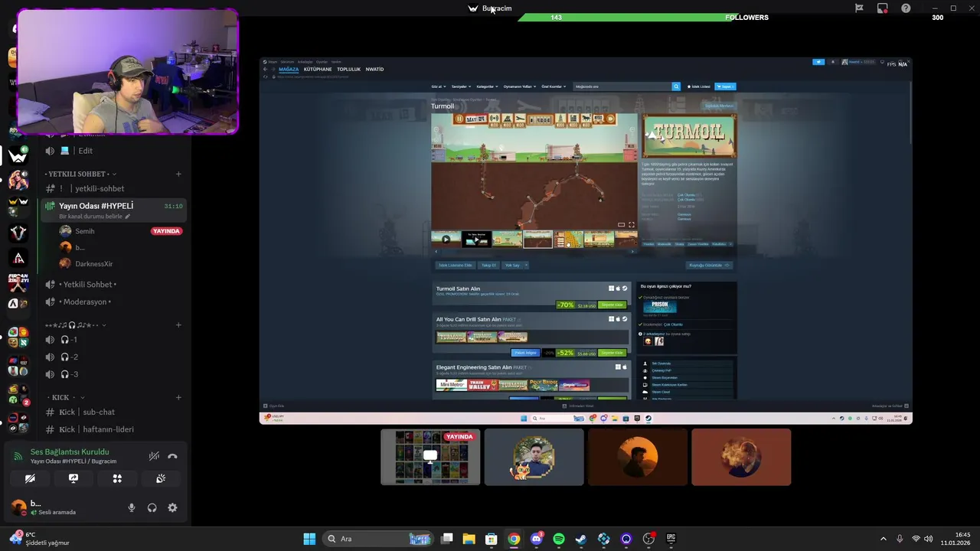
Task: Add a channel to the music-symbols category
Action: (178, 324)
